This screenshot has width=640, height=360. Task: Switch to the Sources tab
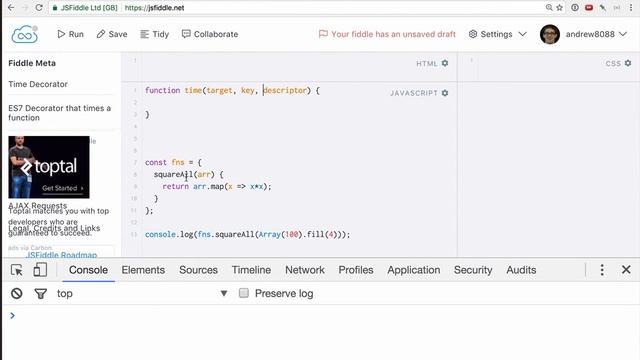pos(198,270)
